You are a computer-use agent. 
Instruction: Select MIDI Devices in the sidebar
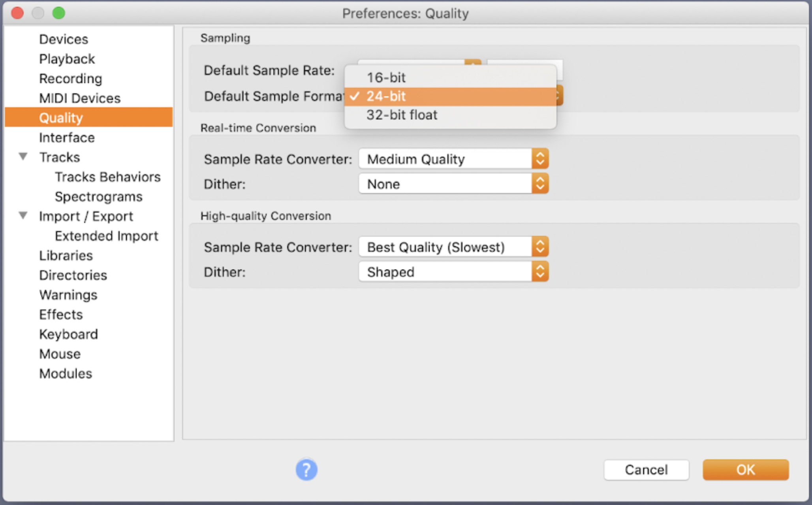80,98
